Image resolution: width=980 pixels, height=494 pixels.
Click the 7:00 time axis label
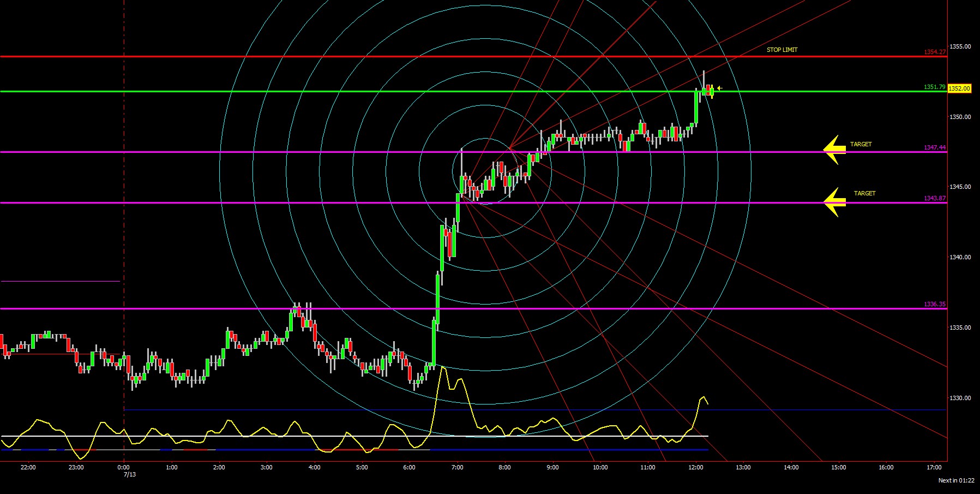pos(457,467)
